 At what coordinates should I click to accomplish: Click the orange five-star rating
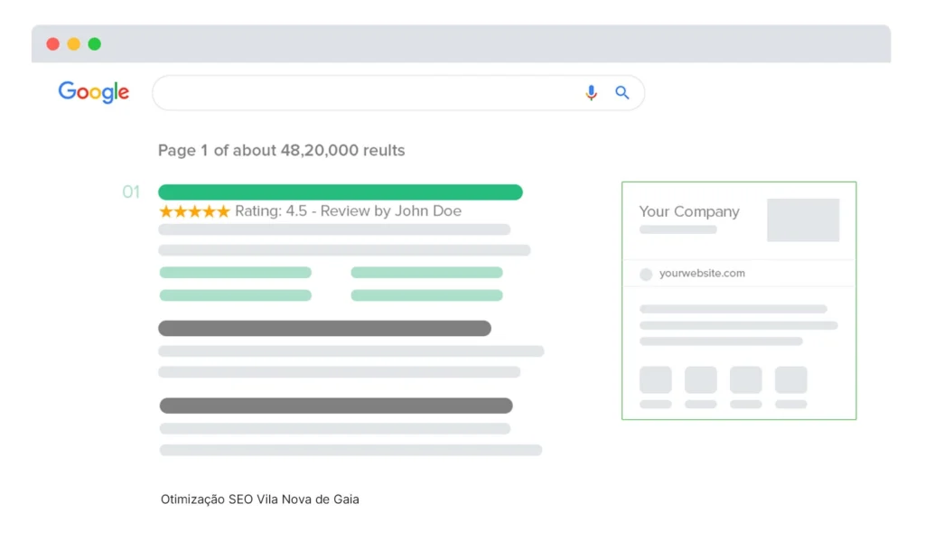coord(194,211)
